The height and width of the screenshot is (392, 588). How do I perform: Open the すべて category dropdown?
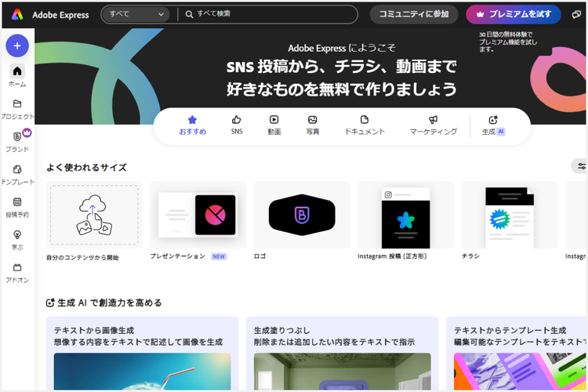[136, 14]
